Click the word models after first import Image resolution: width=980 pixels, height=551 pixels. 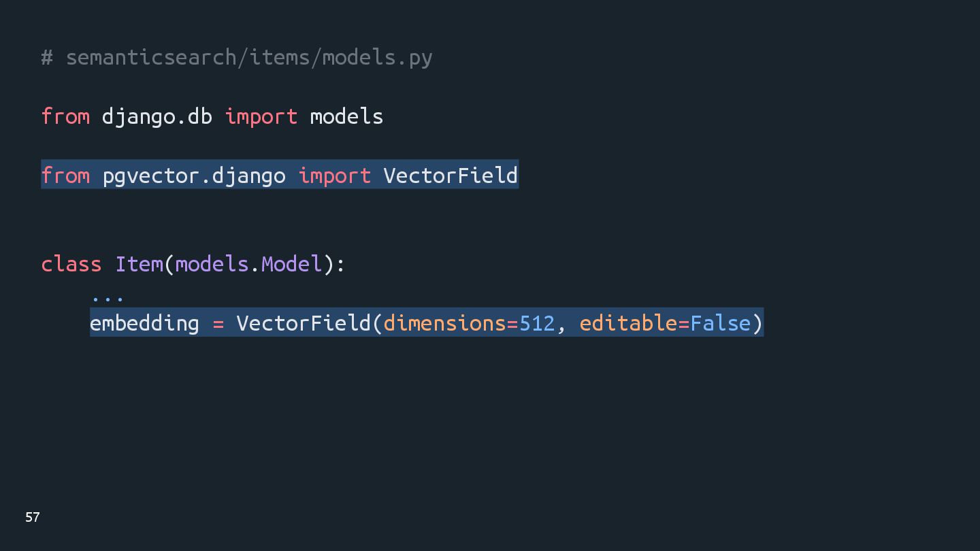[346, 116]
